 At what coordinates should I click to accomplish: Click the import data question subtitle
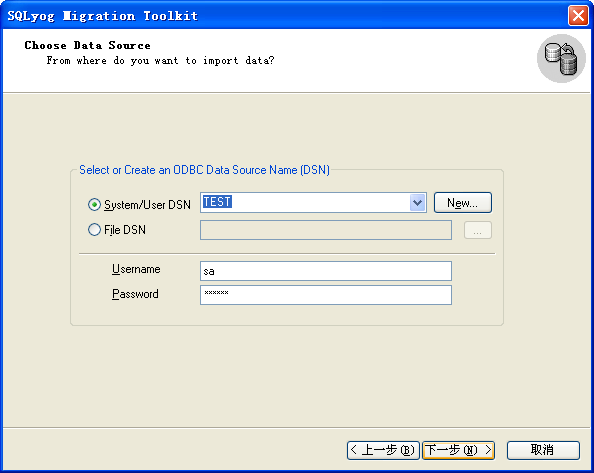[x=160, y=61]
